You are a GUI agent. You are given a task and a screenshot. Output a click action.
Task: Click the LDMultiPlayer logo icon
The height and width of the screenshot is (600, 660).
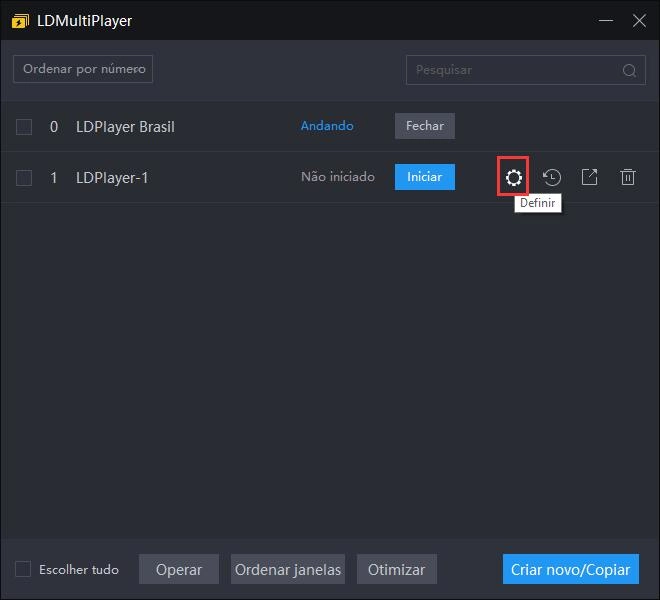(20, 21)
